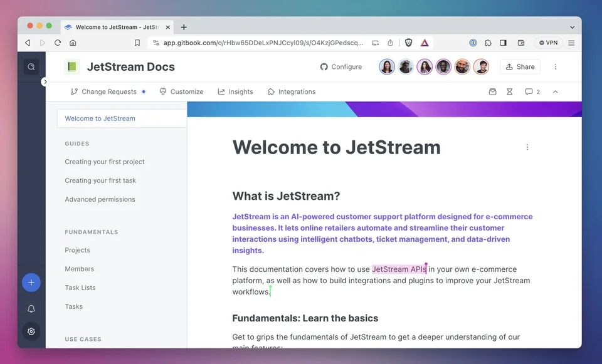The height and width of the screenshot is (364, 602).
Task: Open Members page in sidebar
Action: tap(79, 269)
